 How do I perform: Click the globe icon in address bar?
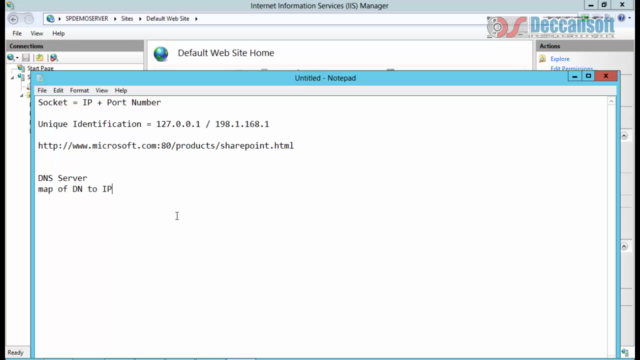point(51,19)
